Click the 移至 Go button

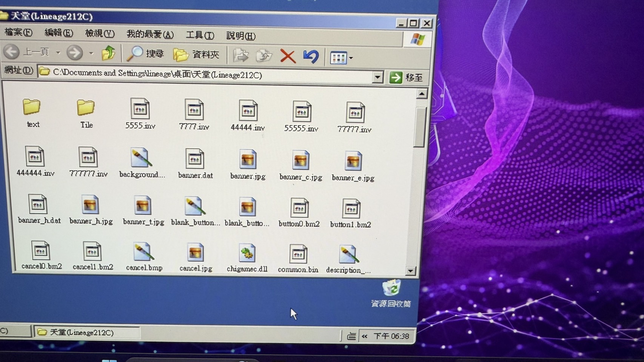tap(406, 77)
